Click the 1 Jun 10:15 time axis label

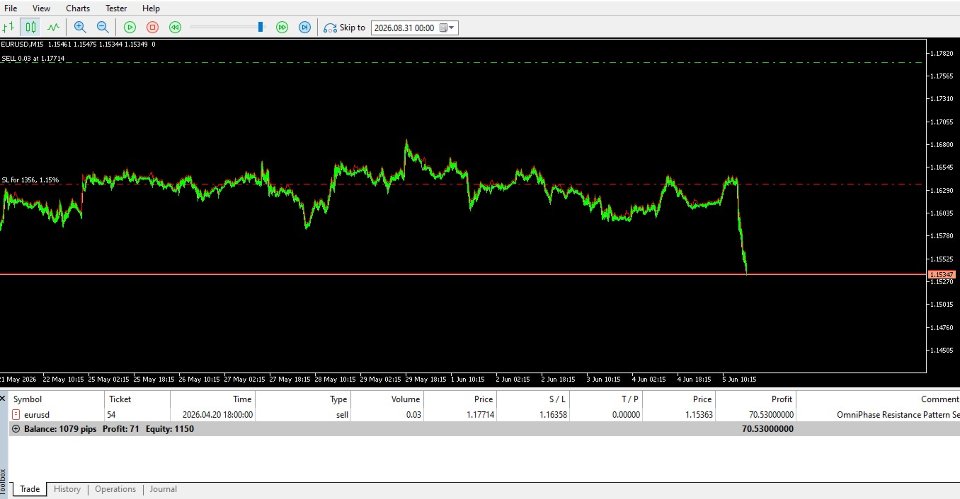point(467,380)
